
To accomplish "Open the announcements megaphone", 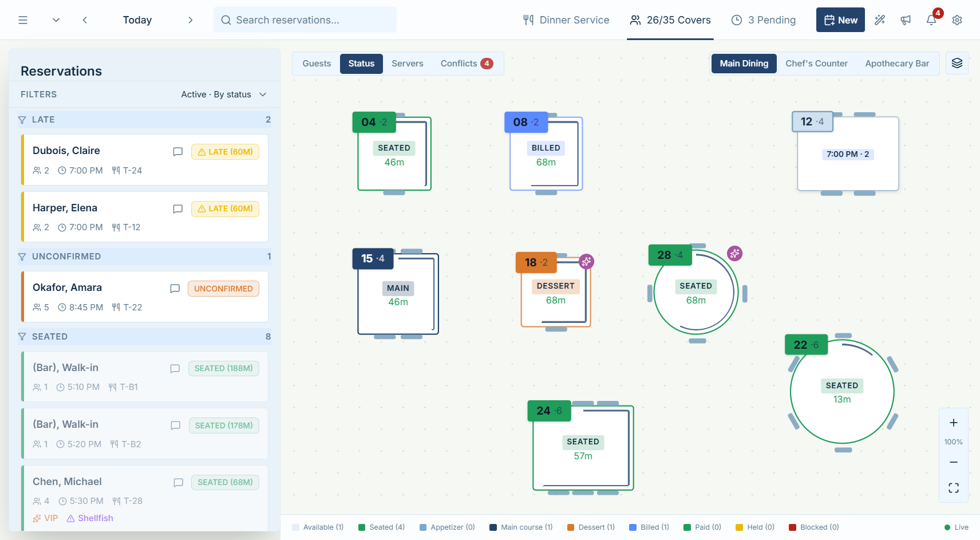I will click(906, 20).
